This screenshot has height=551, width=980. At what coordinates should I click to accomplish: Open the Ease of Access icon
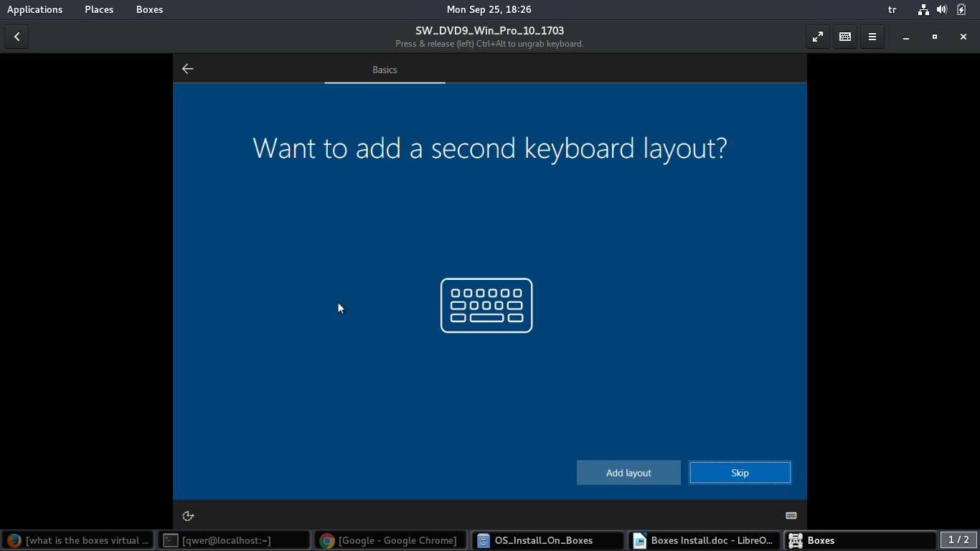pos(188,516)
